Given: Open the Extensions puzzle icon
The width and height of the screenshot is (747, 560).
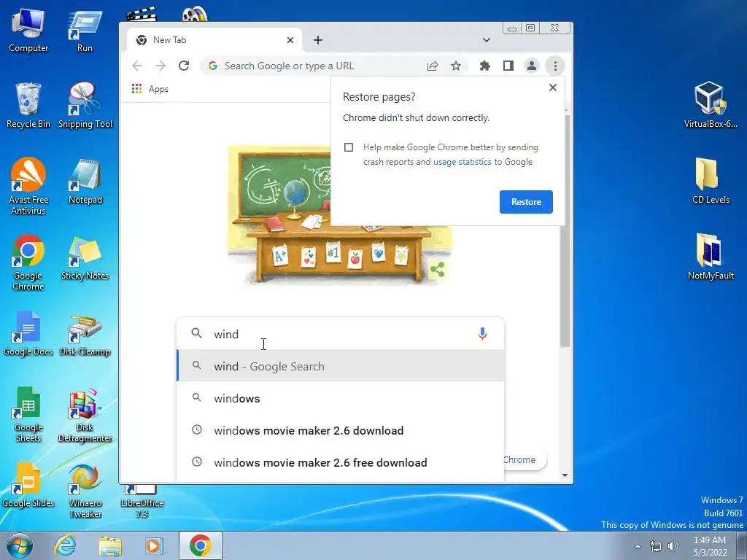Looking at the screenshot, I should pos(485,66).
